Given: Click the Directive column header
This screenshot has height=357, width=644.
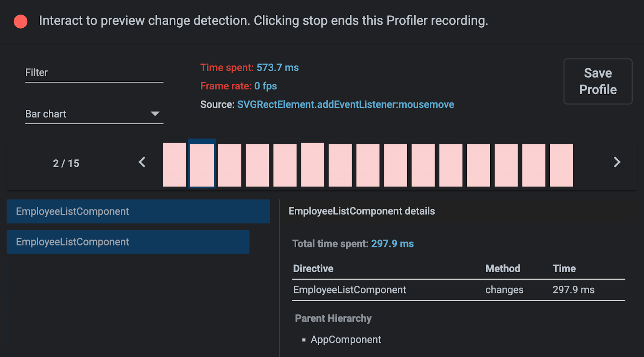Looking at the screenshot, I should pyautogui.click(x=313, y=268).
